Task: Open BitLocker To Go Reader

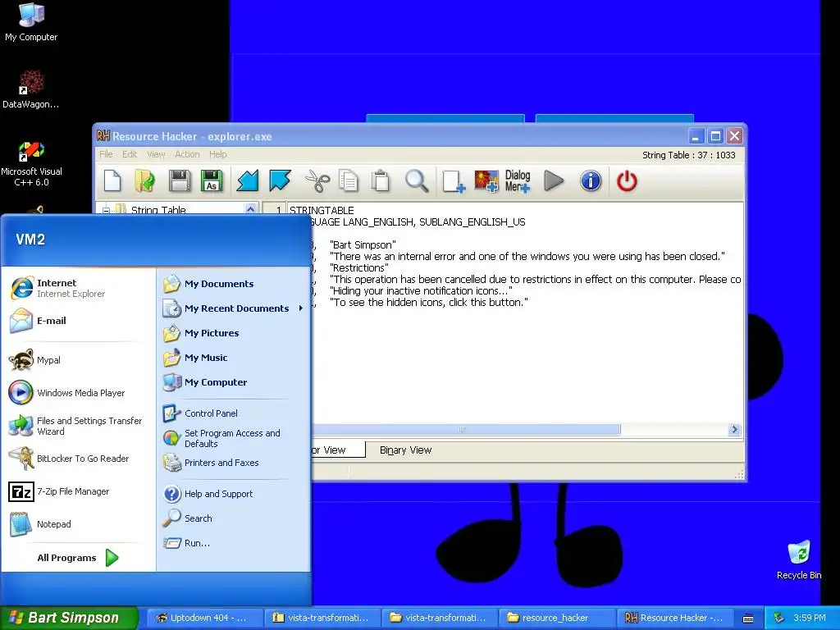Action: coord(78,459)
